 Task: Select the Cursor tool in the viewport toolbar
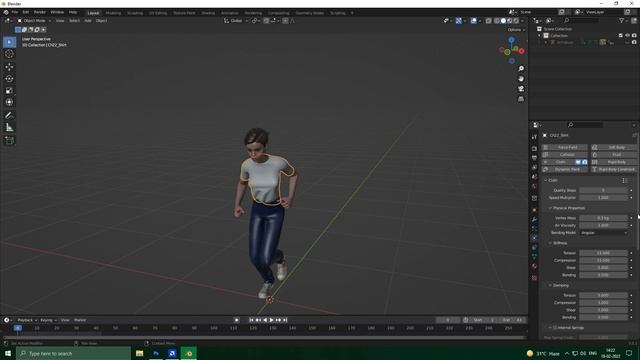click(x=9, y=54)
